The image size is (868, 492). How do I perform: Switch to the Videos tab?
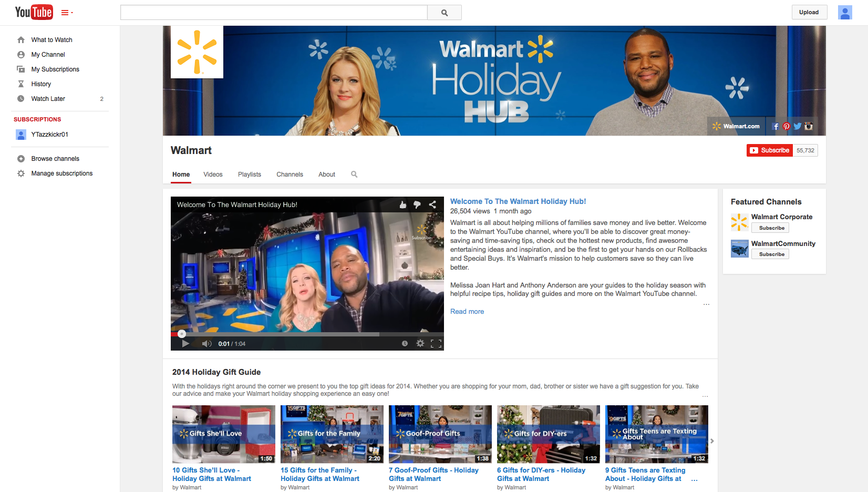213,175
